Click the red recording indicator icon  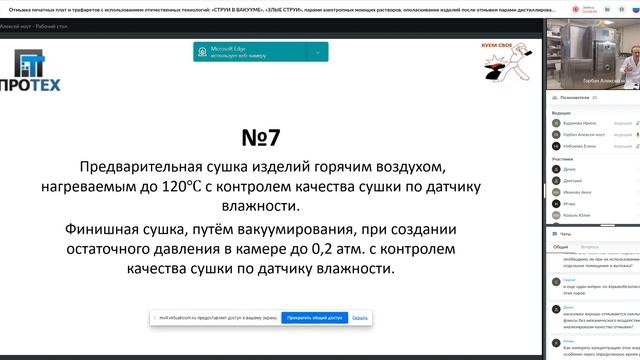(576, 9)
